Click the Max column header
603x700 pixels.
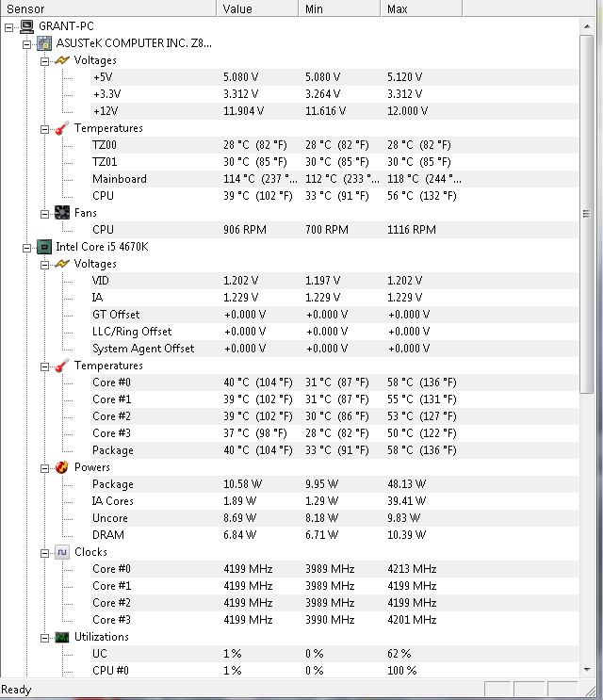click(x=422, y=8)
